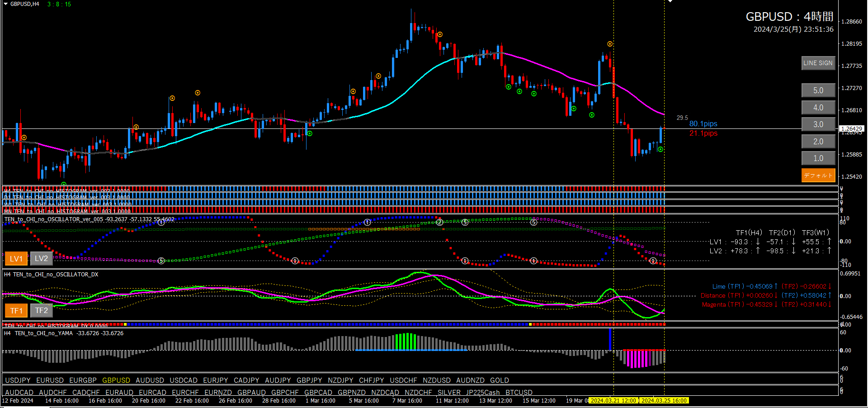Go to the SILVER chart
868x408 pixels.
(x=449, y=393)
